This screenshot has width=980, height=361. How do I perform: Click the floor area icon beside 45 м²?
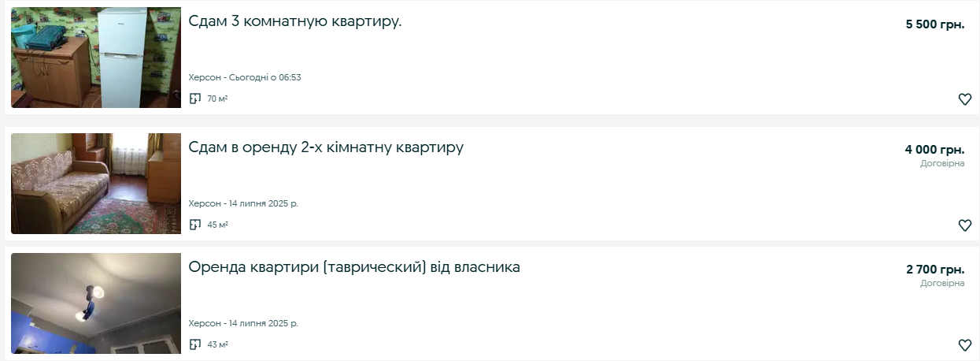click(195, 225)
